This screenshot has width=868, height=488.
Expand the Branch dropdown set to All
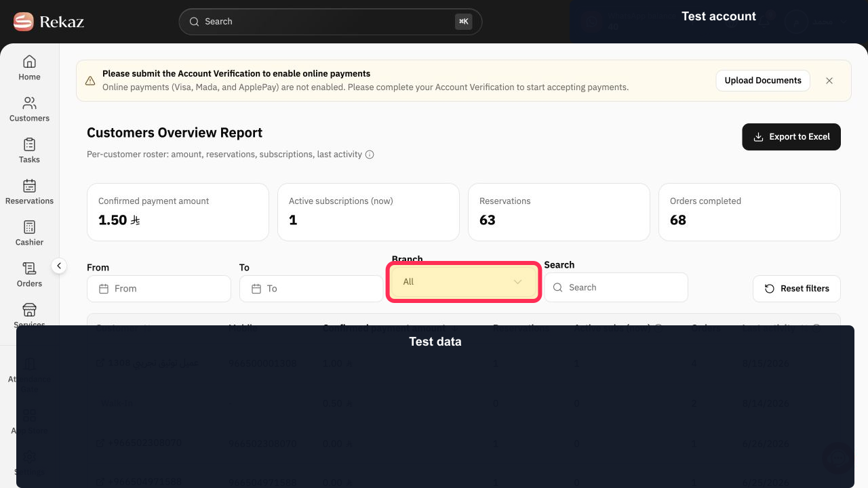(463, 282)
